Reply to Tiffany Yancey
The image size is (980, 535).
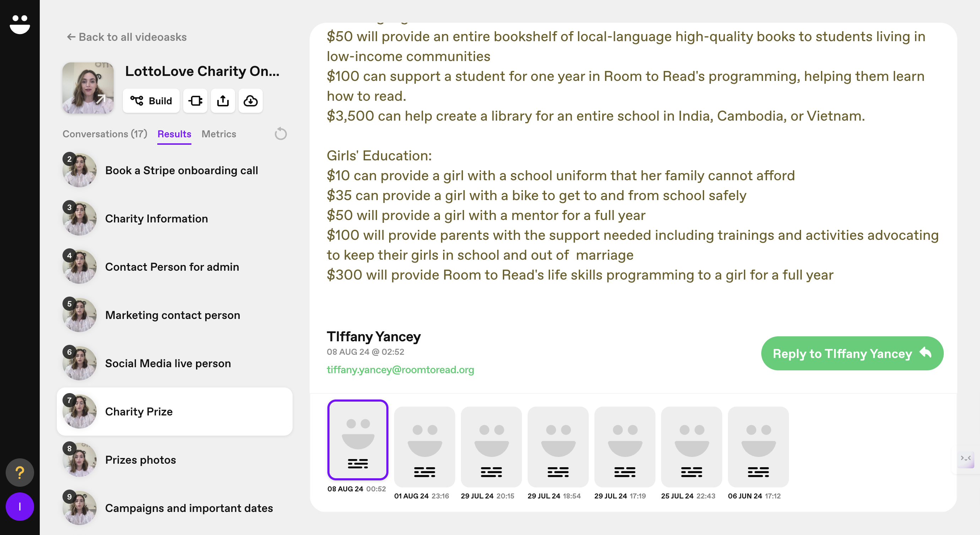852,353
